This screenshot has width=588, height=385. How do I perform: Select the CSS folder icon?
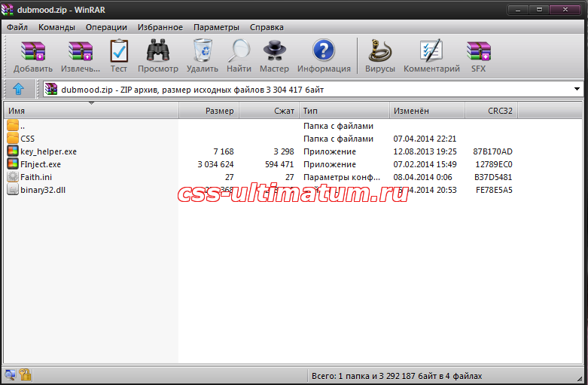click(x=13, y=139)
